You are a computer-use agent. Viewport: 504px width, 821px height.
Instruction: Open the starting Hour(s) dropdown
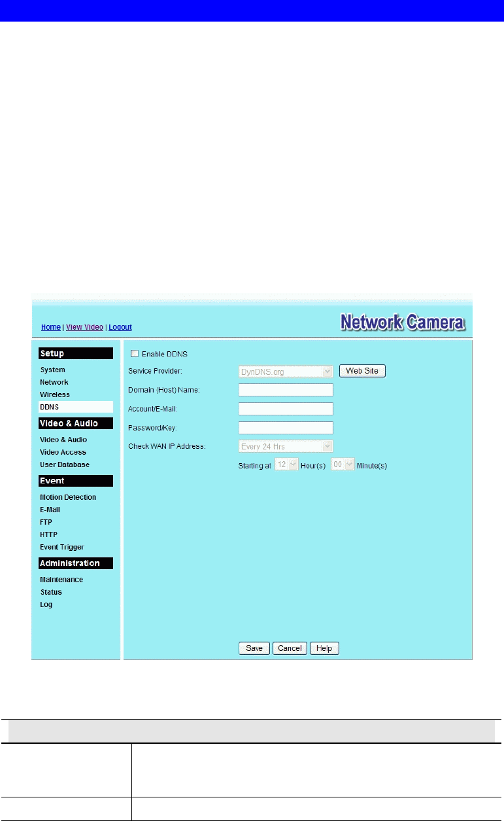(x=286, y=464)
